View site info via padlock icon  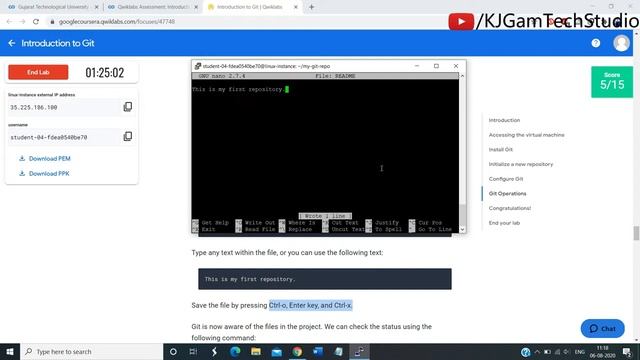tap(52, 22)
